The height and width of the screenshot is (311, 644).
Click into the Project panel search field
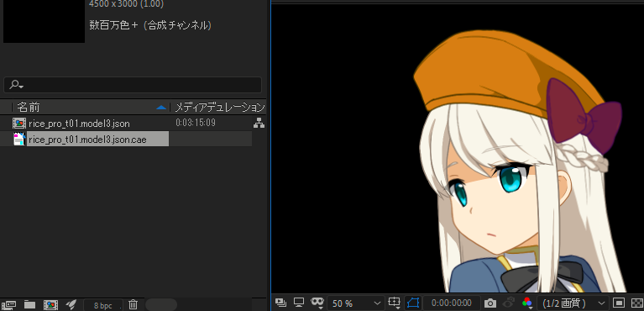point(133,85)
